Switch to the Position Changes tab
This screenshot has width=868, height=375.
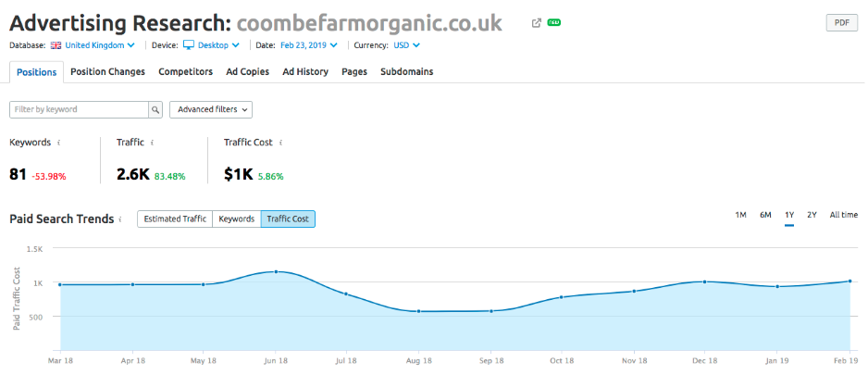coord(108,71)
